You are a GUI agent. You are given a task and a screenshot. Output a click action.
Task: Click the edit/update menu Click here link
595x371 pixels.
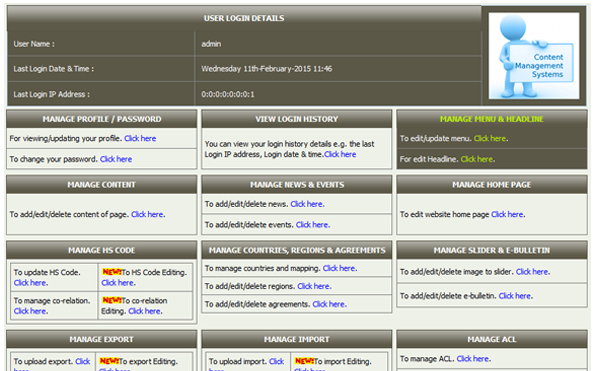point(490,138)
